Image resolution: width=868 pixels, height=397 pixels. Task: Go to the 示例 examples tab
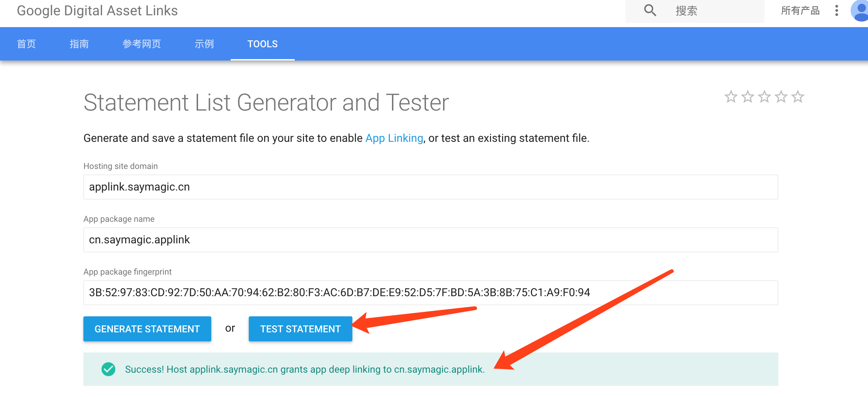pos(204,44)
